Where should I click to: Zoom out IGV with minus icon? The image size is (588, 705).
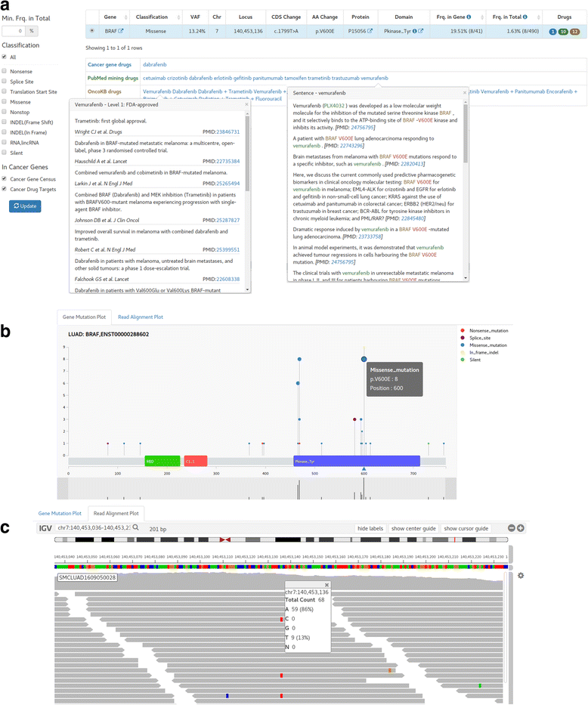click(x=512, y=528)
